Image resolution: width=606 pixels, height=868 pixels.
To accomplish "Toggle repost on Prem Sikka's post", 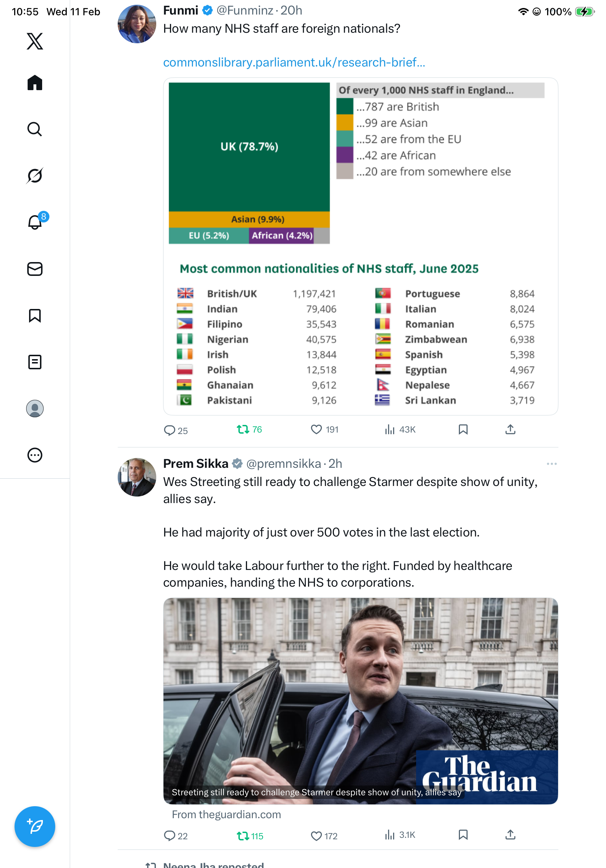I will [243, 836].
